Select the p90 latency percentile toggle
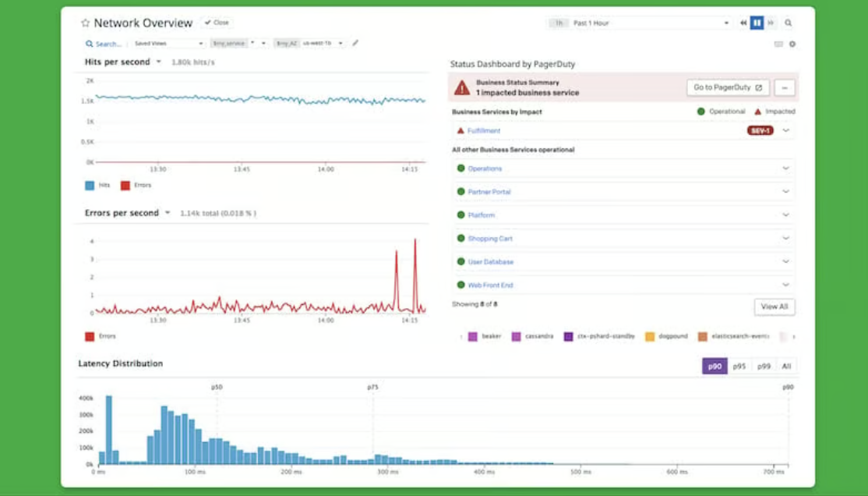The width and height of the screenshot is (868, 496). click(714, 364)
